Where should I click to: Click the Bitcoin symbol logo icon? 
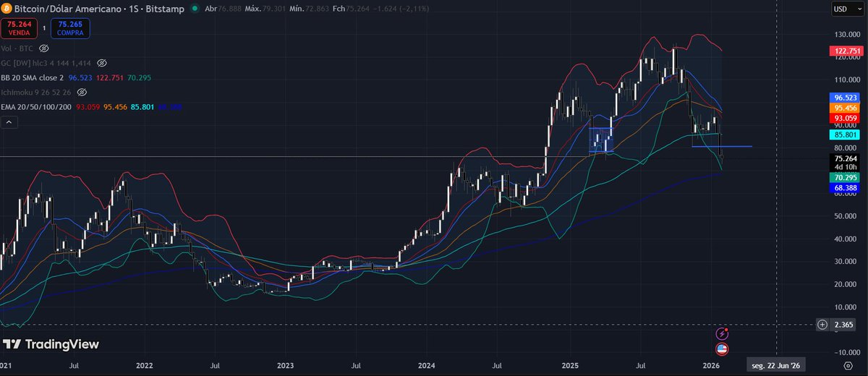(7, 9)
